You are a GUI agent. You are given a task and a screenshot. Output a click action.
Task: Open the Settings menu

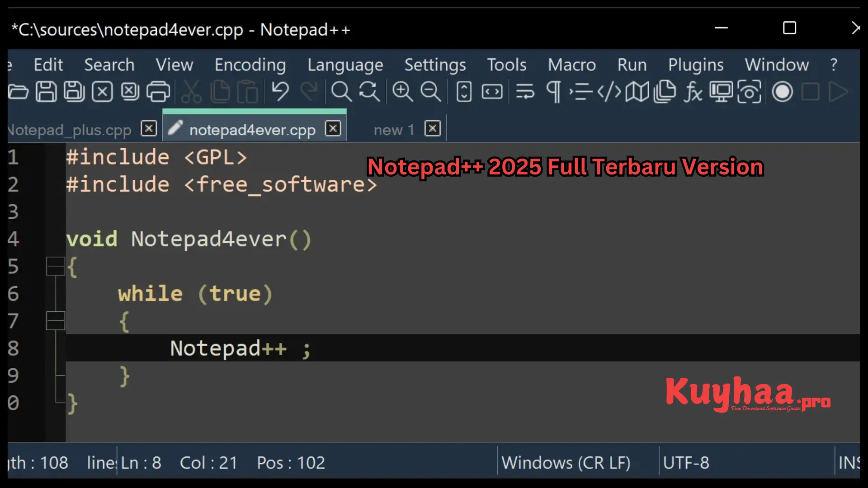pyautogui.click(x=435, y=65)
